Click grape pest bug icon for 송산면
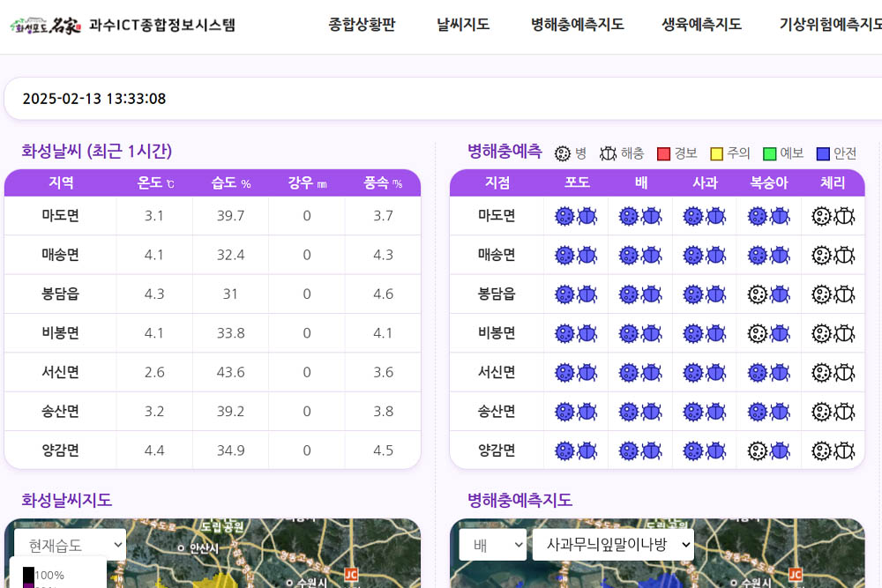This screenshot has width=882, height=588. pos(587,412)
